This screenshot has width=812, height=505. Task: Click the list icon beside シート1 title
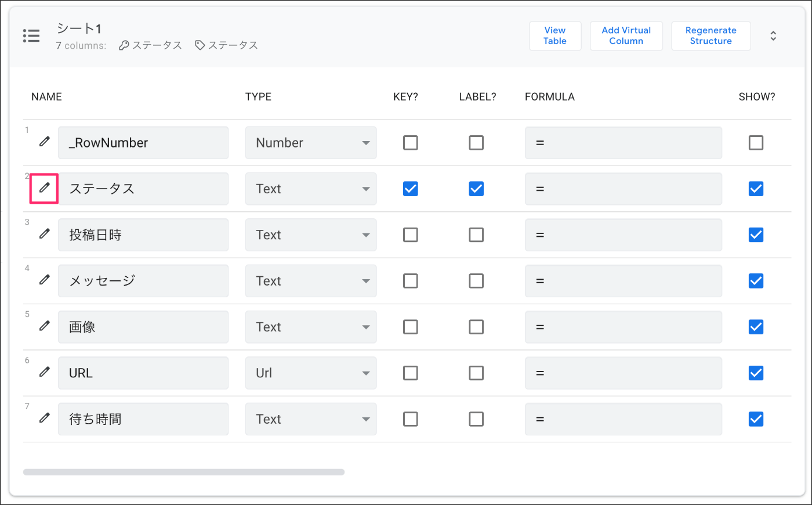(31, 36)
